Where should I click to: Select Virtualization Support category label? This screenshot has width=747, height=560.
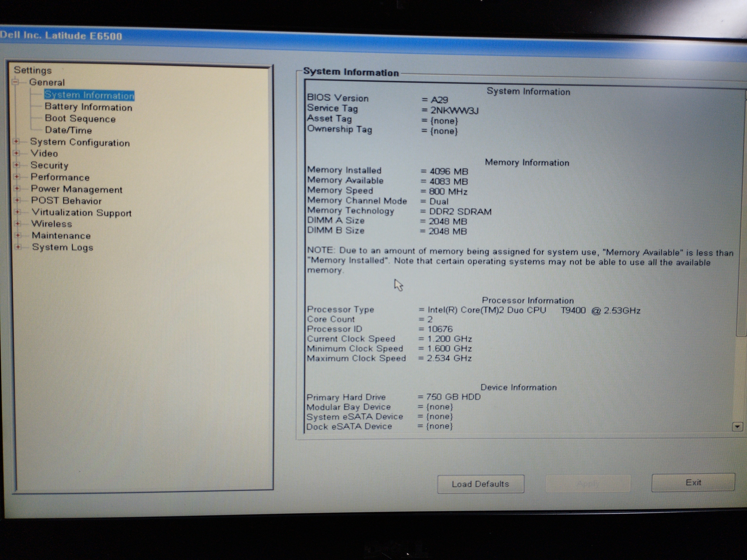(82, 213)
